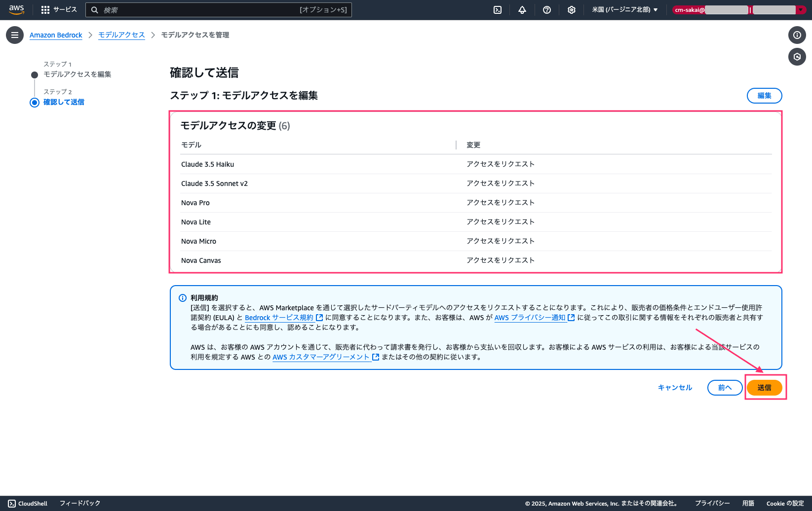Image resolution: width=812 pixels, height=511 pixels.
Task: Click external link icon beside AWS プライバシー通知
Action: pos(571,318)
